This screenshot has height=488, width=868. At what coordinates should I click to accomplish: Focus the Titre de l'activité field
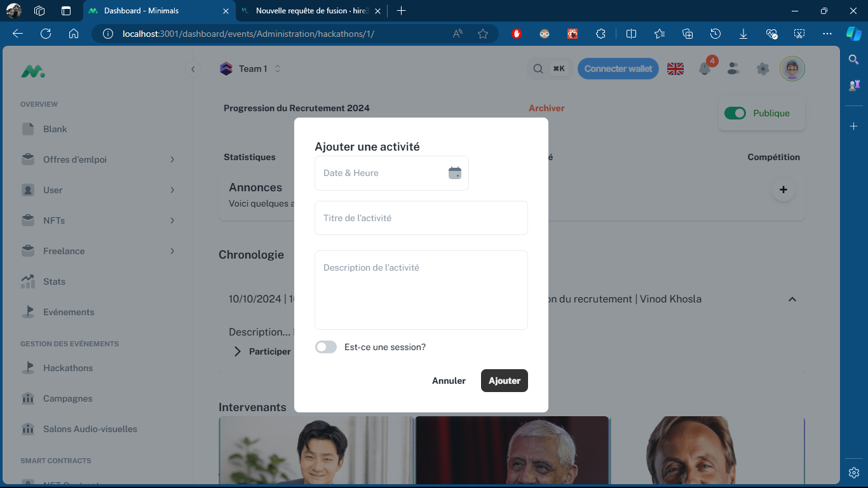pyautogui.click(x=421, y=218)
